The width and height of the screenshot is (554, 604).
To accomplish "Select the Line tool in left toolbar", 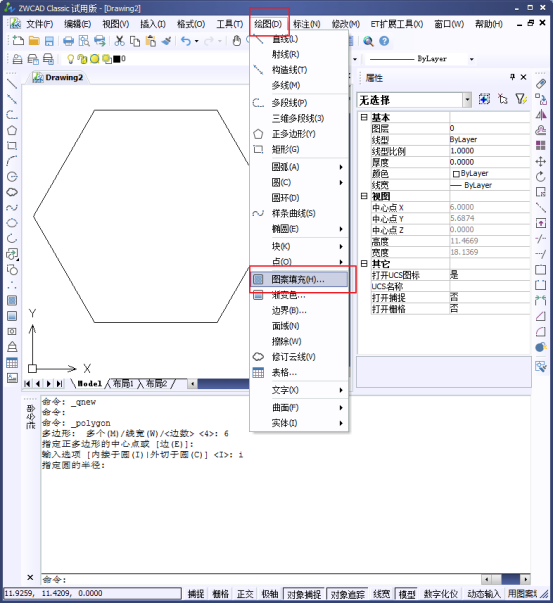I will coord(12,84).
